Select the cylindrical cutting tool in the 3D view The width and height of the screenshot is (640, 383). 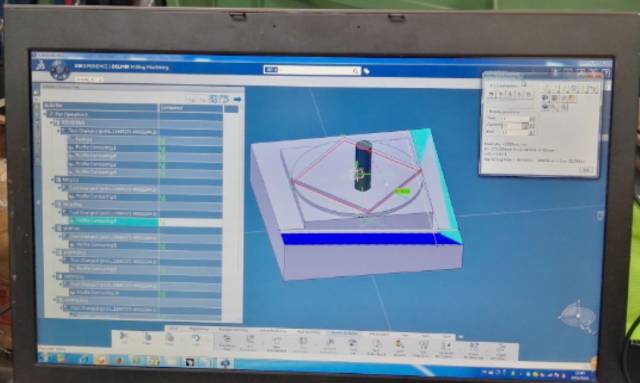[363, 165]
